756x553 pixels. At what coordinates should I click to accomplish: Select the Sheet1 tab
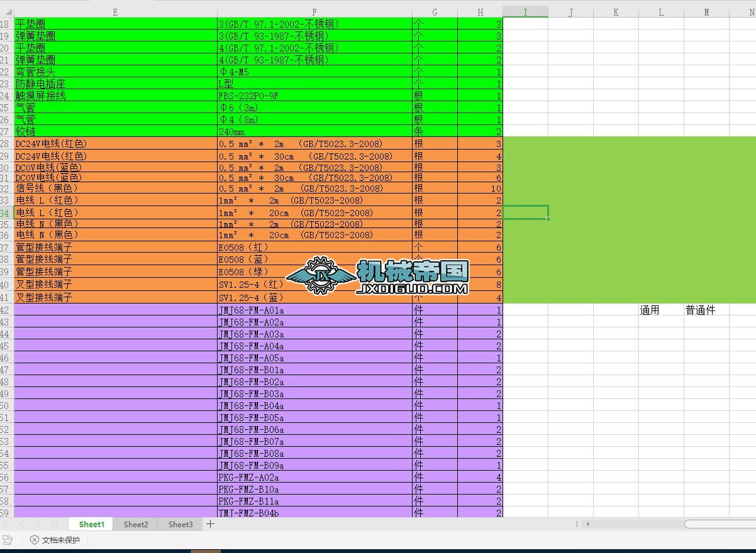pyautogui.click(x=92, y=524)
